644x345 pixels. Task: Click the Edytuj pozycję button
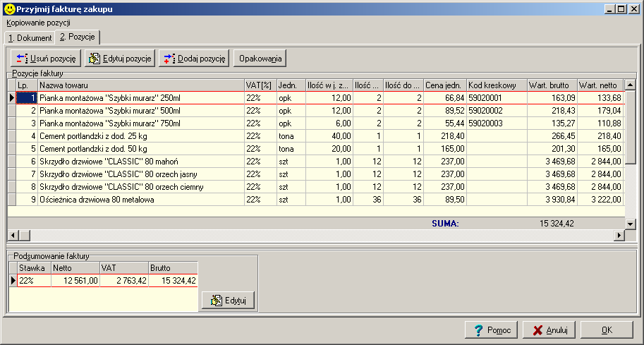120,59
